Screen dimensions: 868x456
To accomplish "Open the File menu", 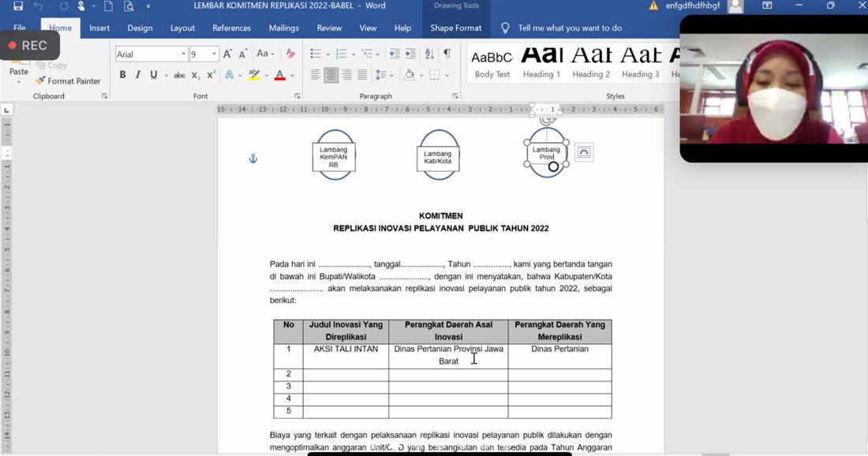I will pyautogui.click(x=20, y=28).
